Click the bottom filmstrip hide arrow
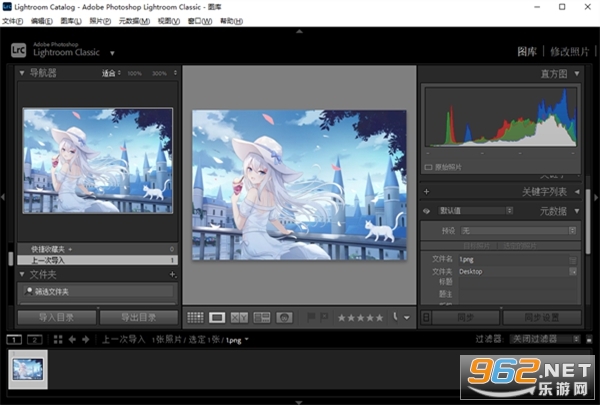This screenshot has height=405, width=600. (x=299, y=402)
